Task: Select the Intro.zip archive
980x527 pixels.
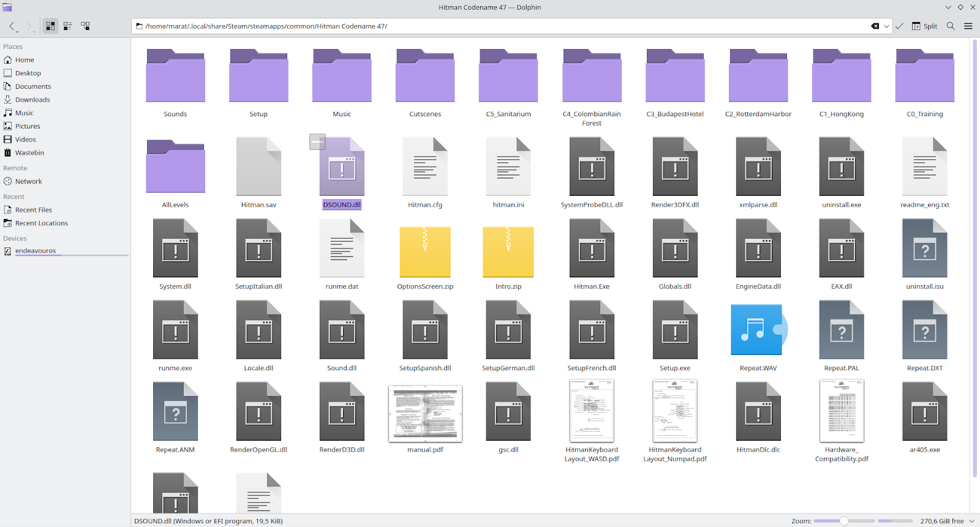Action: [x=508, y=252]
